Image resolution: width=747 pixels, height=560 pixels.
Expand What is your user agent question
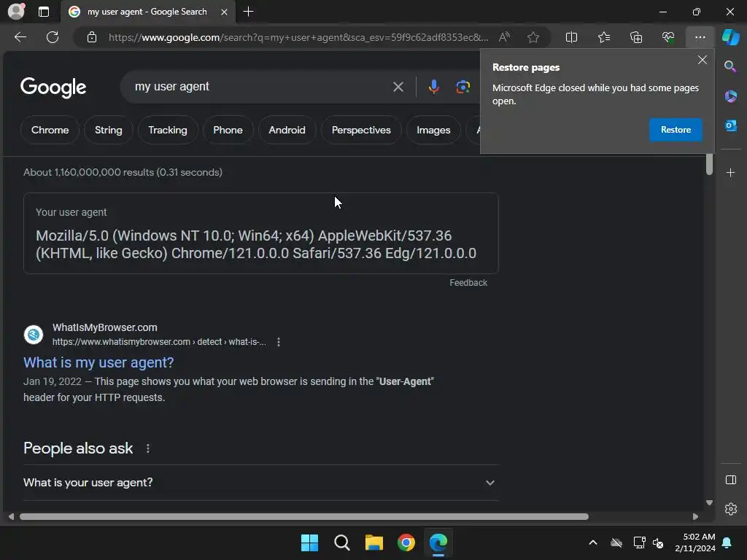click(x=260, y=483)
